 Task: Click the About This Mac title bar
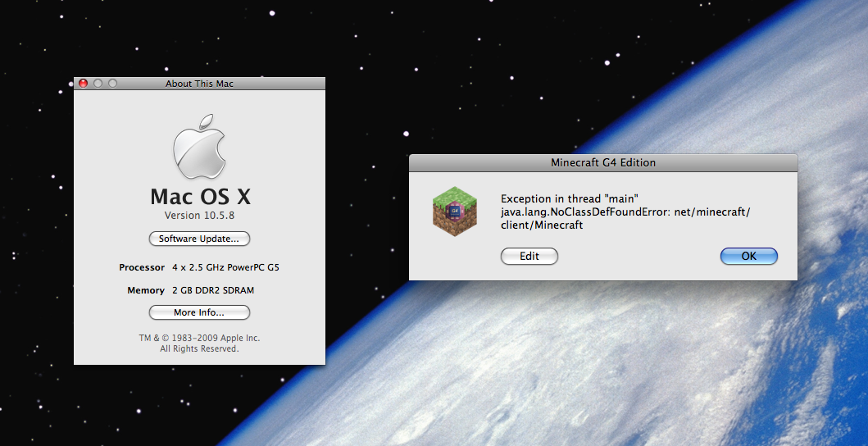tap(199, 84)
